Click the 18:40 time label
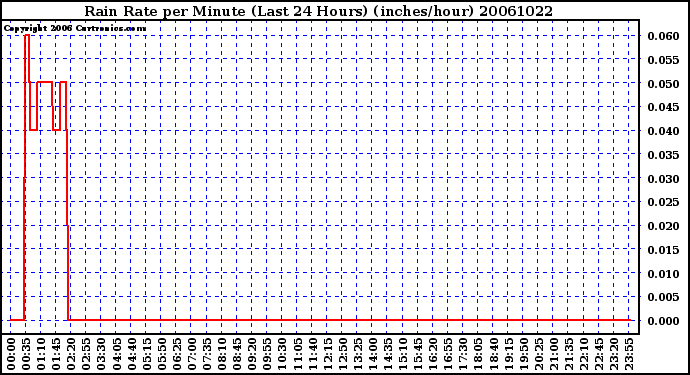690x375 pixels. (x=492, y=354)
